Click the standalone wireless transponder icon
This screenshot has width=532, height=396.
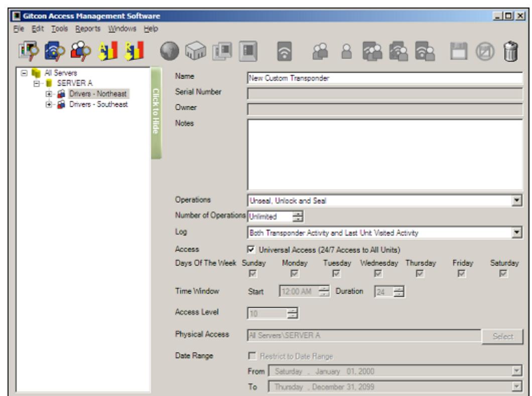click(285, 52)
